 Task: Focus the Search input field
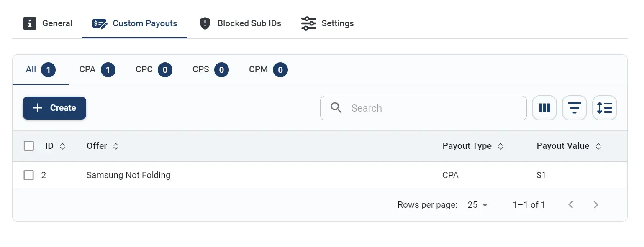tap(423, 108)
